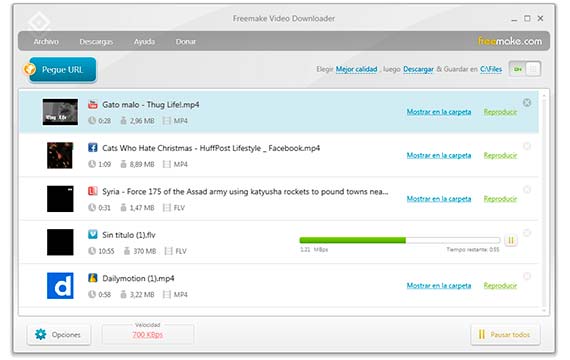Click the size icon next to 3,22 MB
This screenshot has height=360, width=570.
tap(124, 294)
